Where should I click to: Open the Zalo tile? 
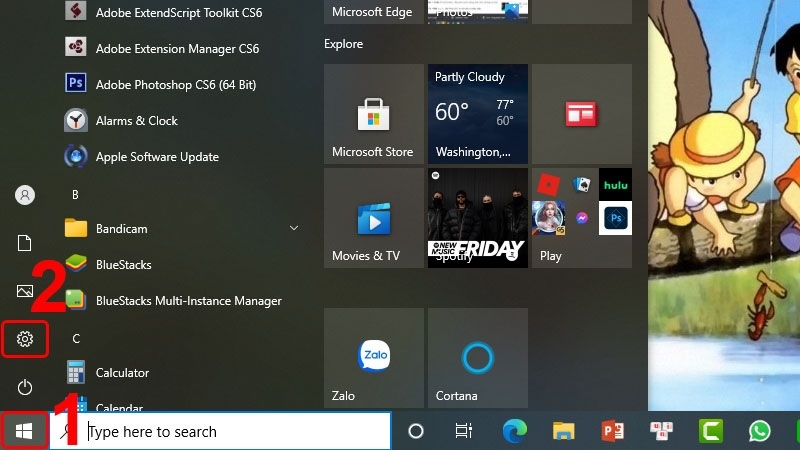[x=374, y=358]
